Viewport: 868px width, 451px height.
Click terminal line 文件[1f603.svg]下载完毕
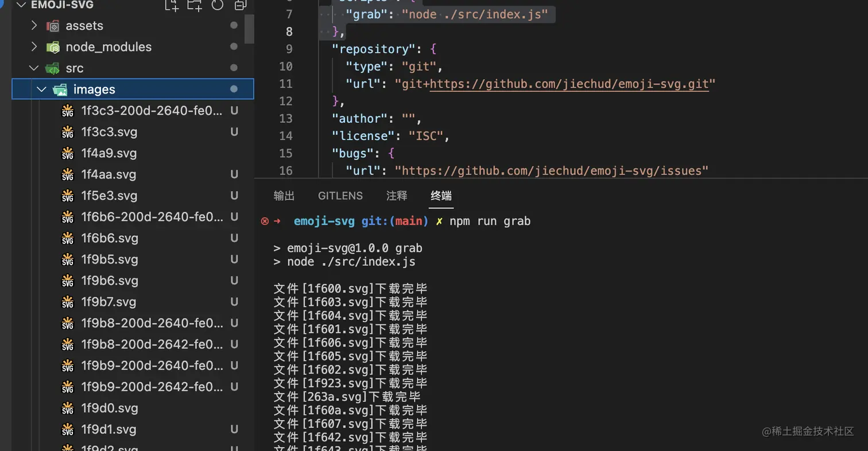tap(351, 302)
